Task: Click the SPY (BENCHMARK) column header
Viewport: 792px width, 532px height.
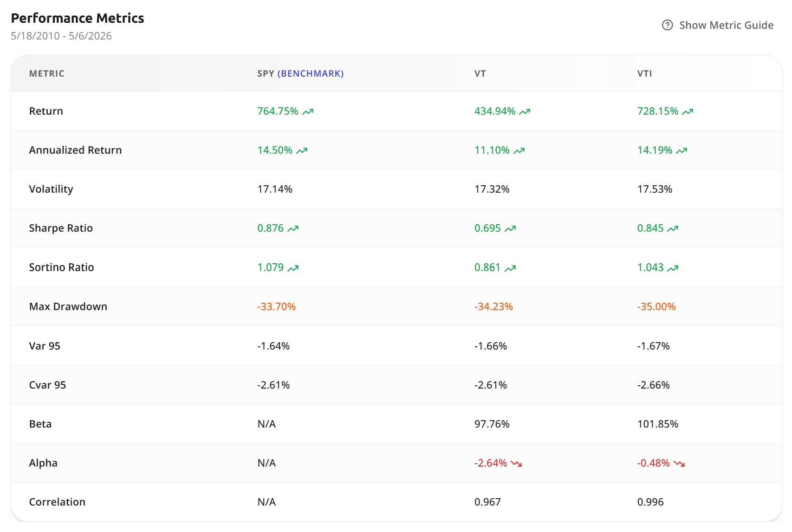Action: tap(300, 73)
